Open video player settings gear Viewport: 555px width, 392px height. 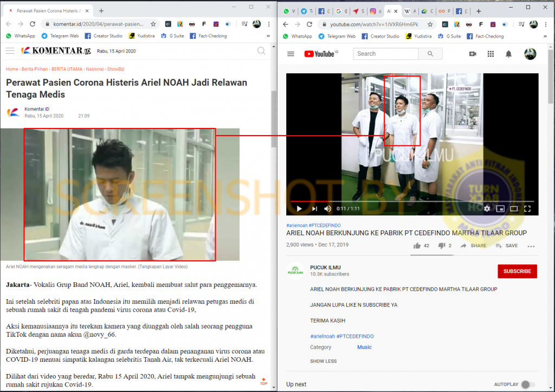(487, 209)
